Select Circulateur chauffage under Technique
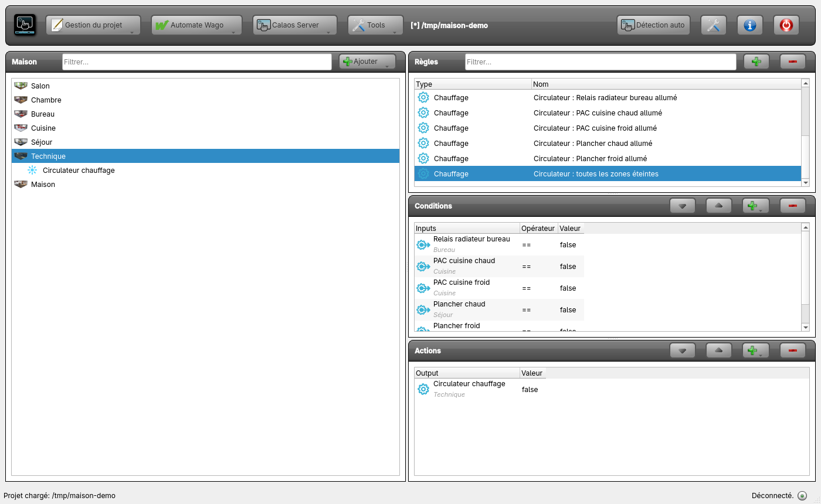Viewport: 821px width, 504px height. click(205, 170)
